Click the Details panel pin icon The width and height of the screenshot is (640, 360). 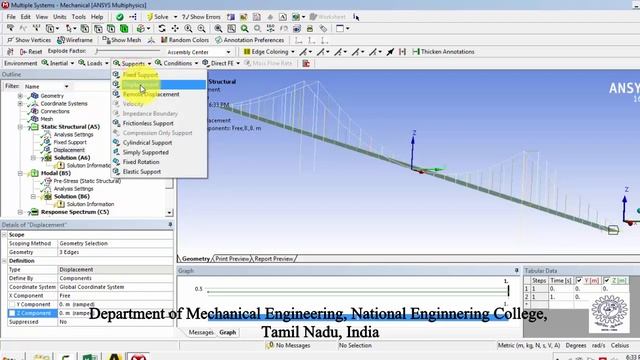pyautogui.click(x=170, y=224)
